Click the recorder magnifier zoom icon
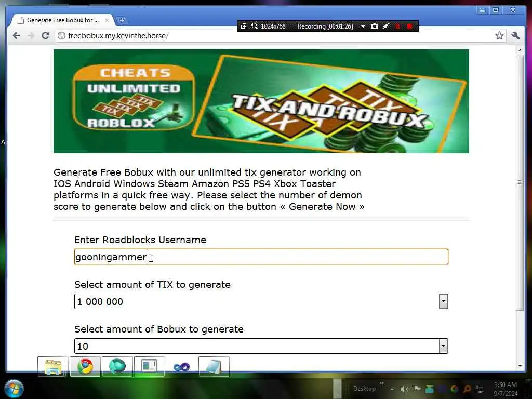 254,26
